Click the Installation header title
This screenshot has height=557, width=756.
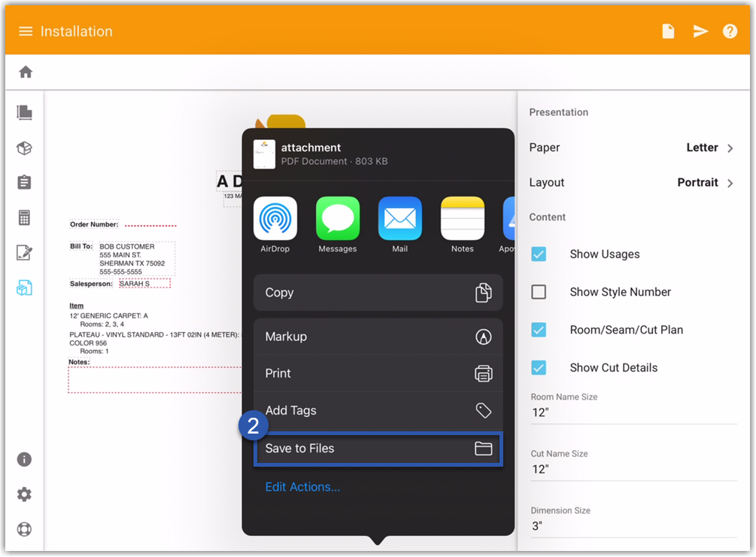point(76,32)
